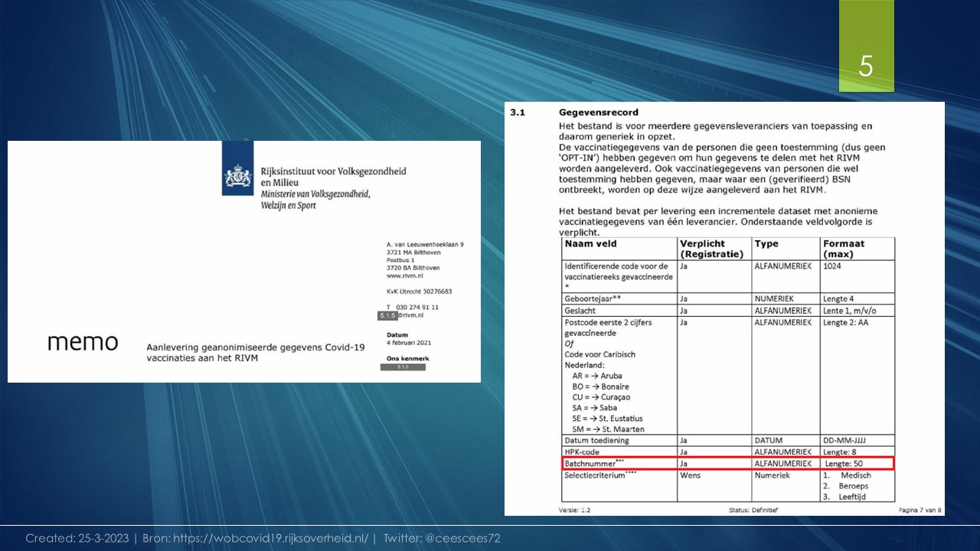Click the 'memo' heading text
This screenshot has width=980, height=551.
click(x=83, y=341)
